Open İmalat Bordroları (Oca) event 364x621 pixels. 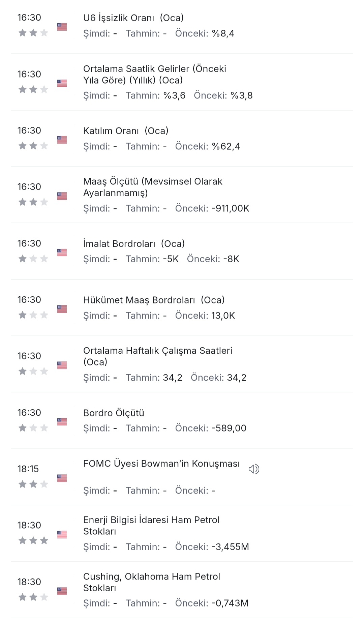coord(134,244)
